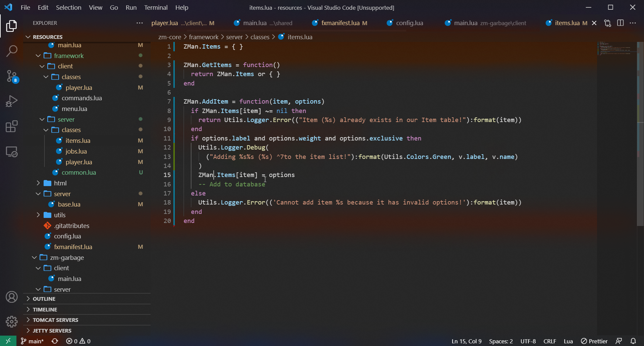Click the sync changes icon in status bar
Viewport: 644px width, 346px height.
pos(54,341)
